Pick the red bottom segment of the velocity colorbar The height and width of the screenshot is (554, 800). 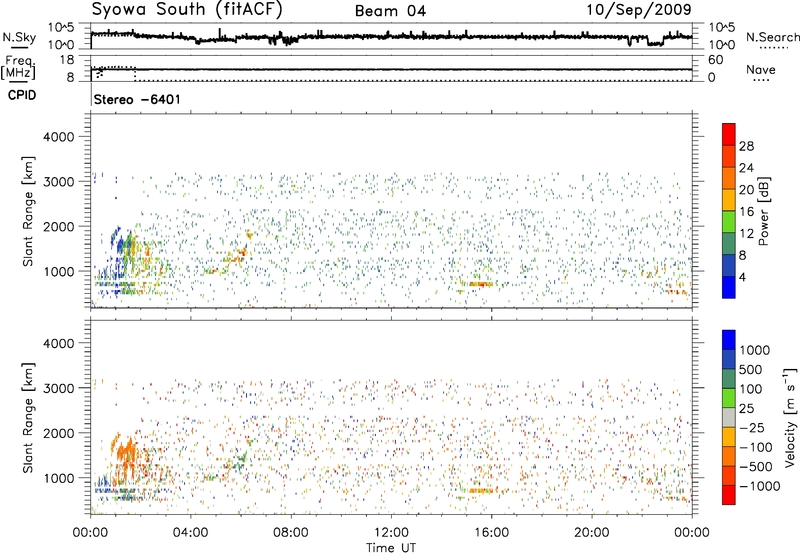[x=729, y=495]
